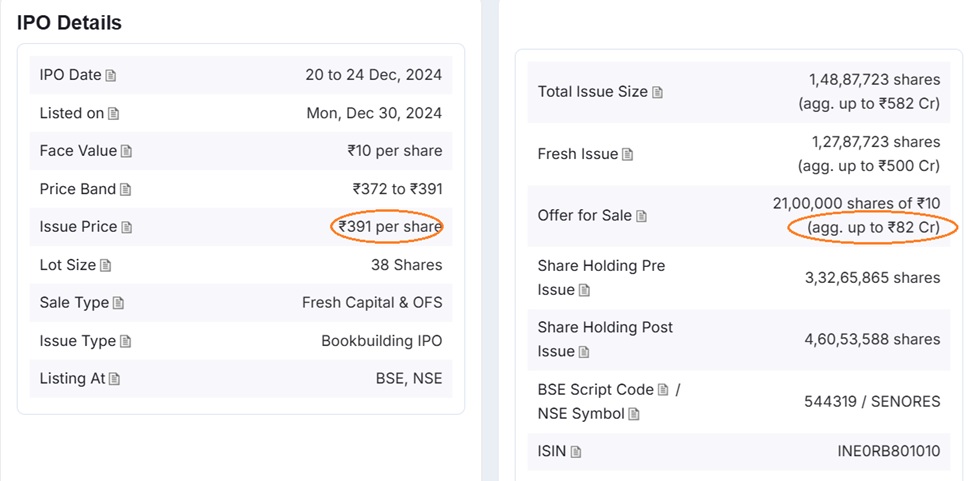Click the Fresh Issue info icon
The width and height of the screenshot is (968, 481).
pyautogui.click(x=627, y=154)
